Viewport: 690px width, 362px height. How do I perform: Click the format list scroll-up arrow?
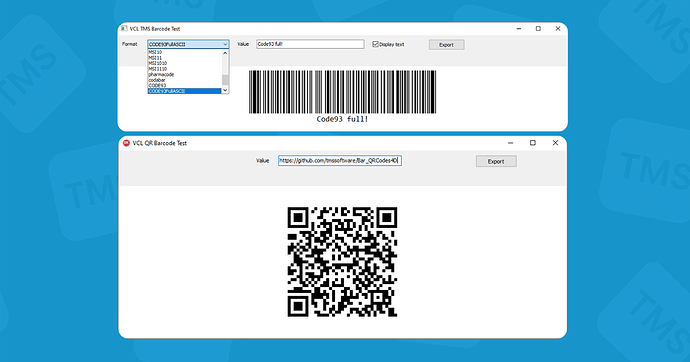coord(225,53)
